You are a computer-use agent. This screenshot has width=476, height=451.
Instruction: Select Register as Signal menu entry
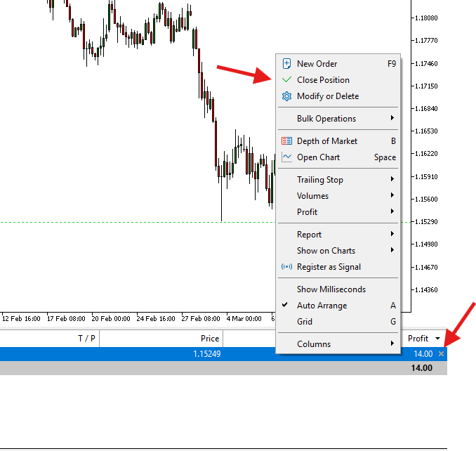click(338, 267)
